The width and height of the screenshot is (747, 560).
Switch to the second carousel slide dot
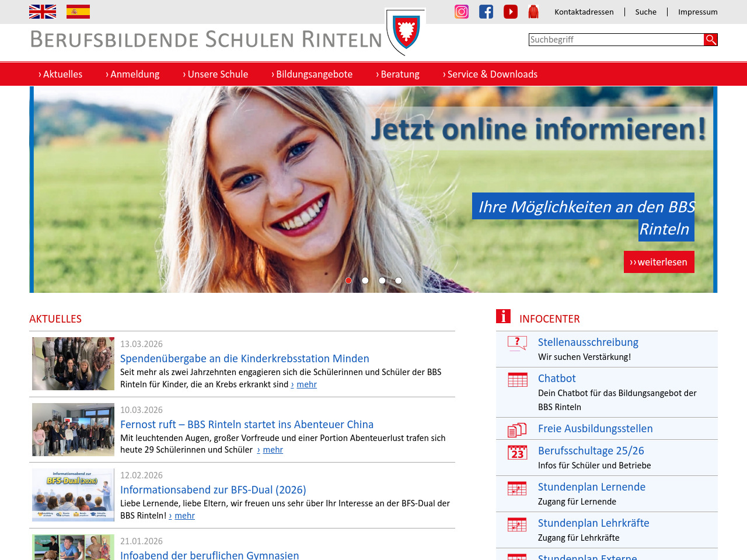click(x=365, y=281)
